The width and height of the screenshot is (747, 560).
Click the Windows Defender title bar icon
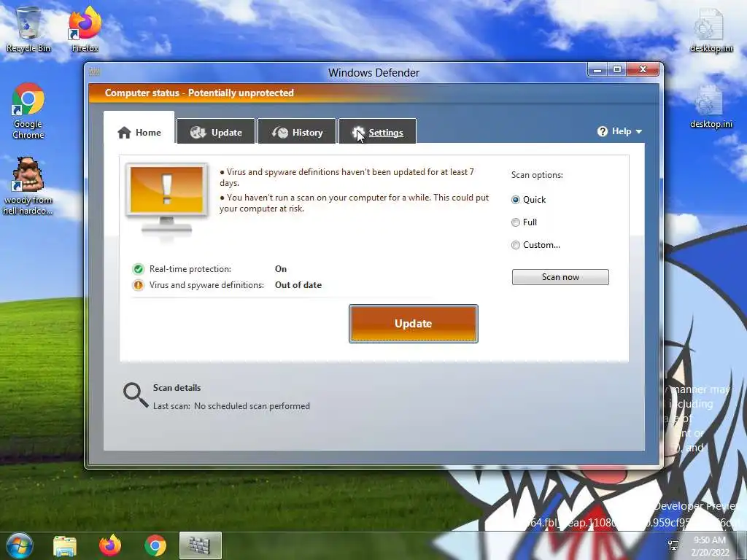click(x=94, y=72)
